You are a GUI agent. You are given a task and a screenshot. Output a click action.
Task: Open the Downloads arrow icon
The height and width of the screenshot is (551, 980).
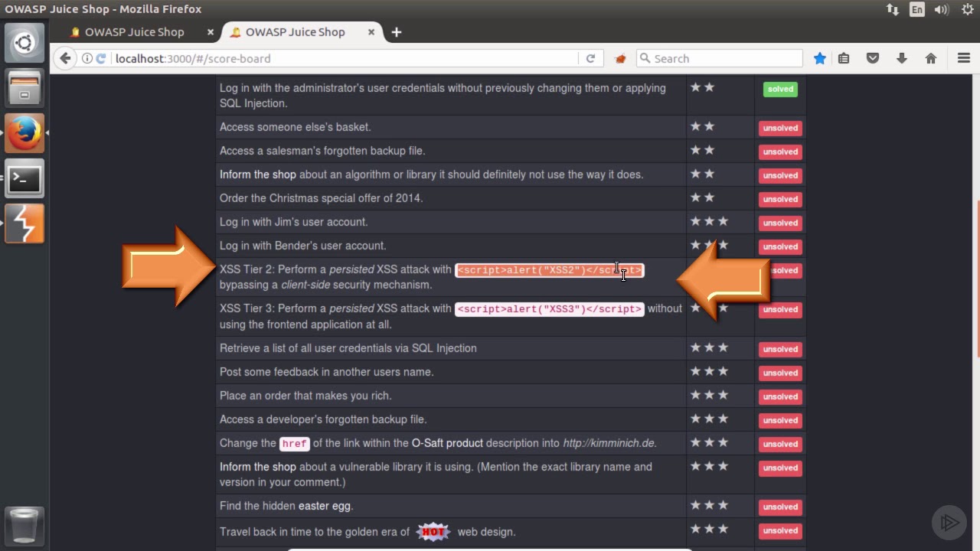click(902, 58)
